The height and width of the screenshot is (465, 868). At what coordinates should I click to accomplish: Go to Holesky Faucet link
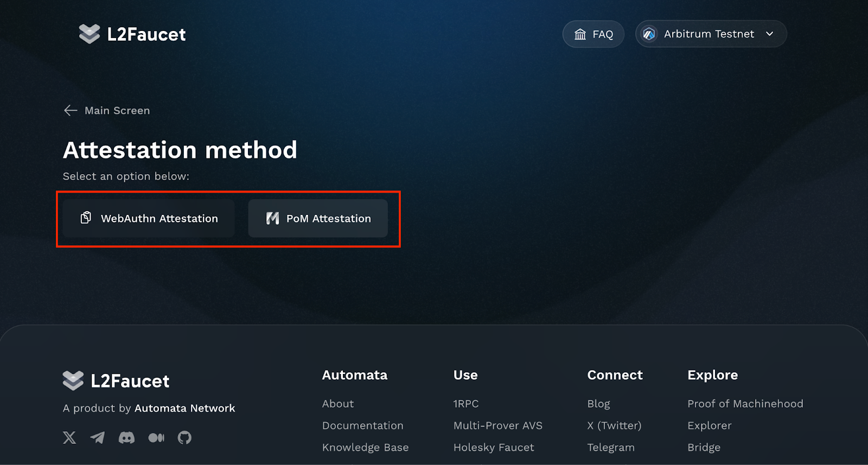(493, 447)
